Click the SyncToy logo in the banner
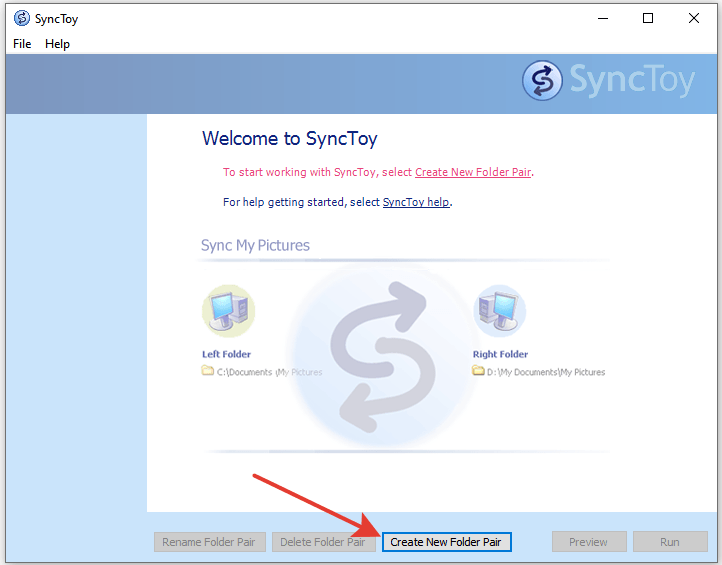722x565 pixels. (609, 81)
